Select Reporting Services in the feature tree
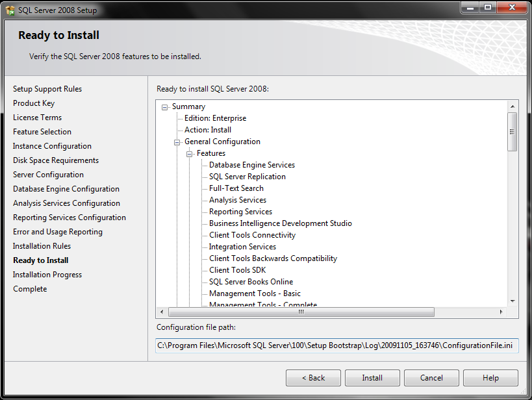The image size is (532, 400). (240, 212)
